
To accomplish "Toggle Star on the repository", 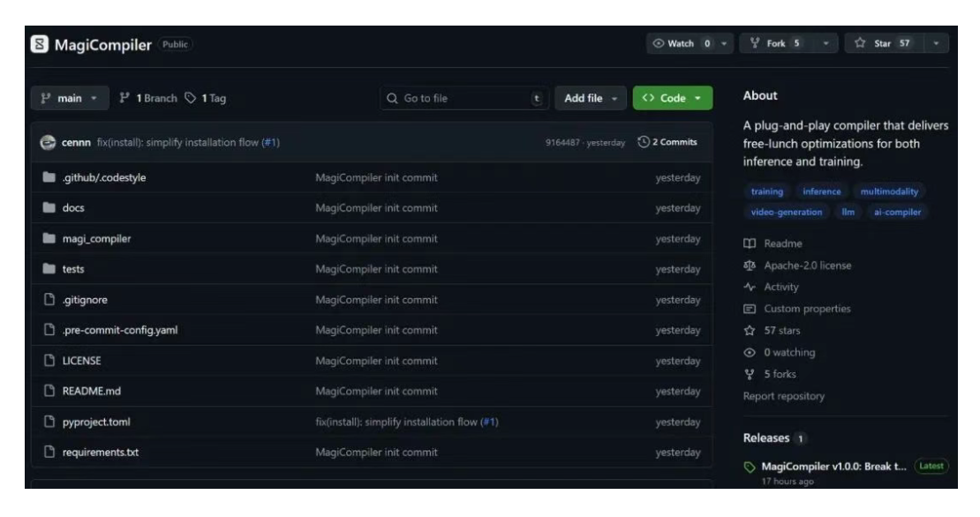I will tap(886, 43).
